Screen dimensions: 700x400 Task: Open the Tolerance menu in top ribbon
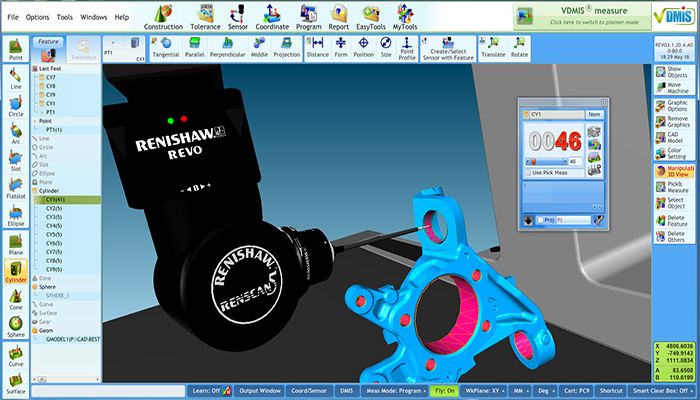[x=205, y=17]
